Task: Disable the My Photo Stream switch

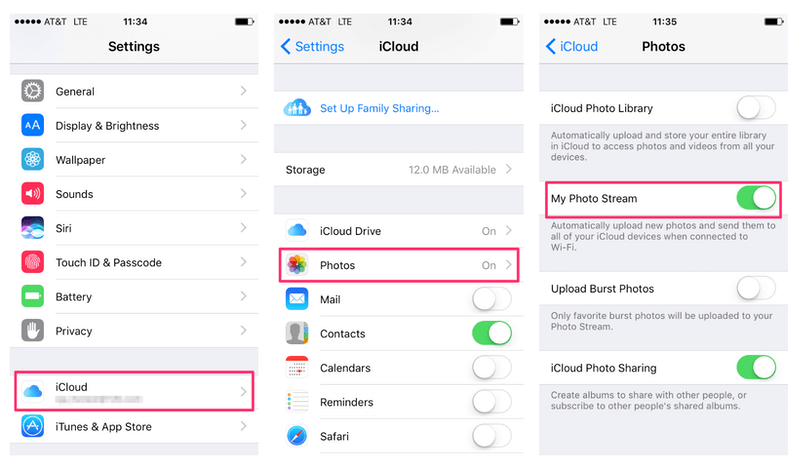Action: click(756, 198)
